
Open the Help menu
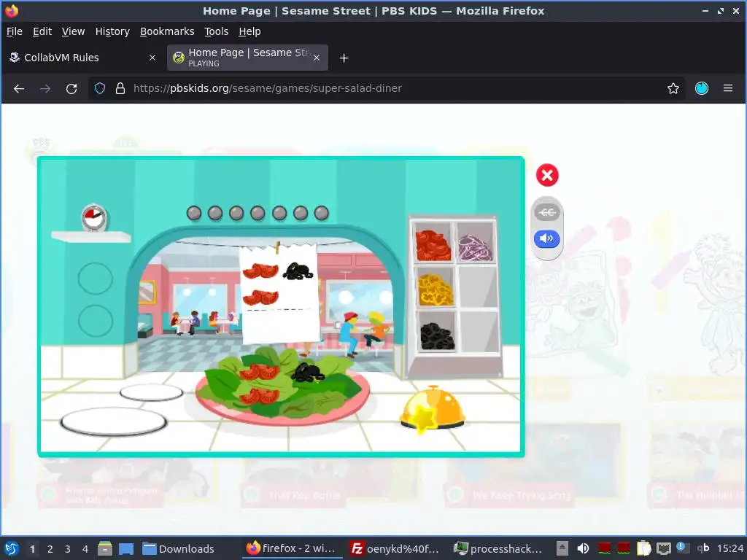(x=249, y=31)
